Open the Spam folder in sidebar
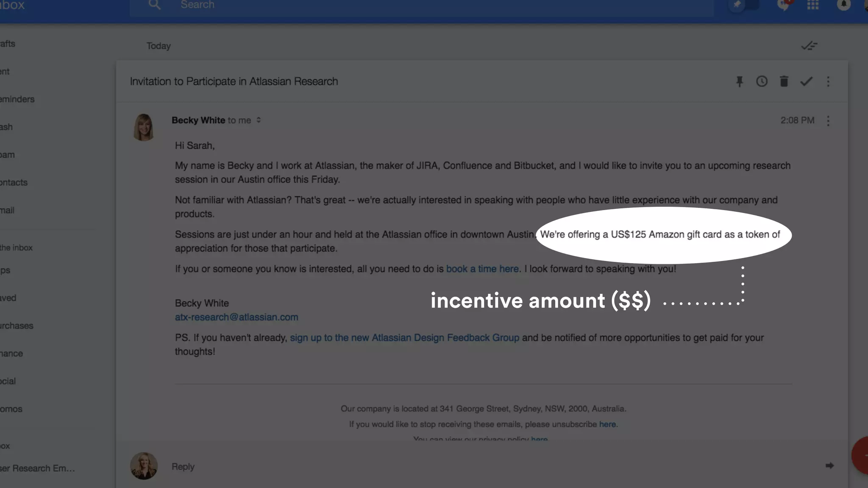Screen dimensions: 868x488 7,155
